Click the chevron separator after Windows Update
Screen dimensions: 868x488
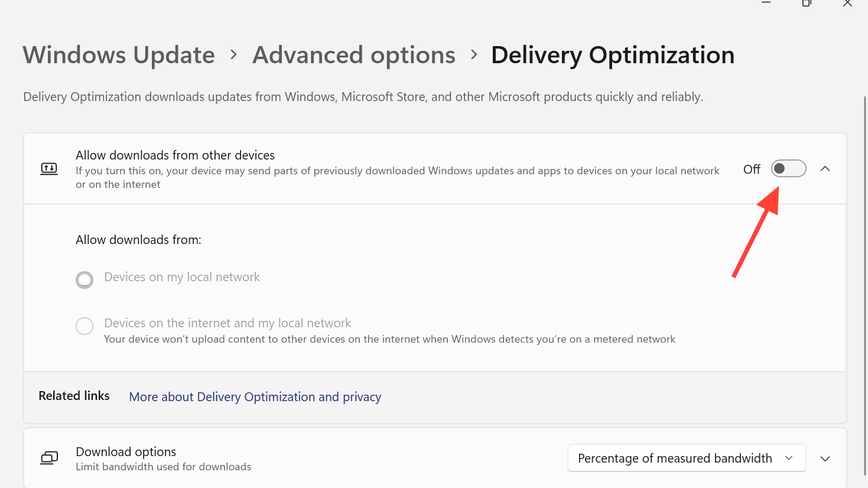(234, 55)
